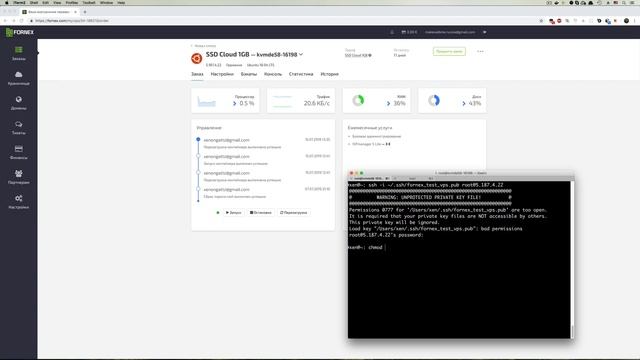Open the Window menu in menu bar
Image resolution: width=640 pixels, height=360 pixels.
pos(107,2)
